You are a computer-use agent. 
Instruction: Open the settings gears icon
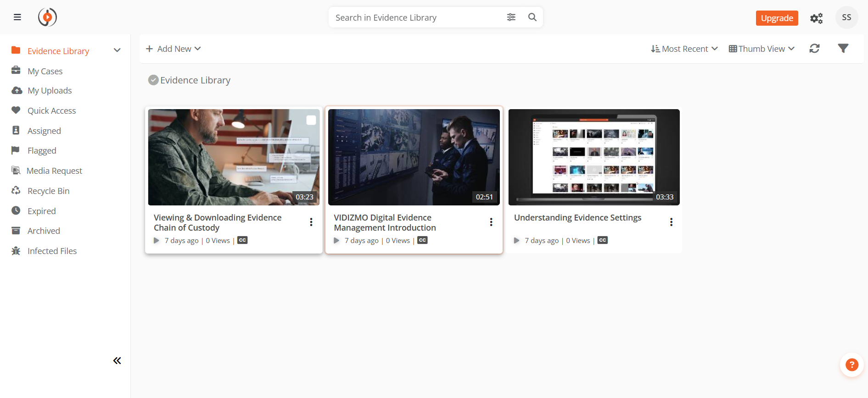pos(816,18)
